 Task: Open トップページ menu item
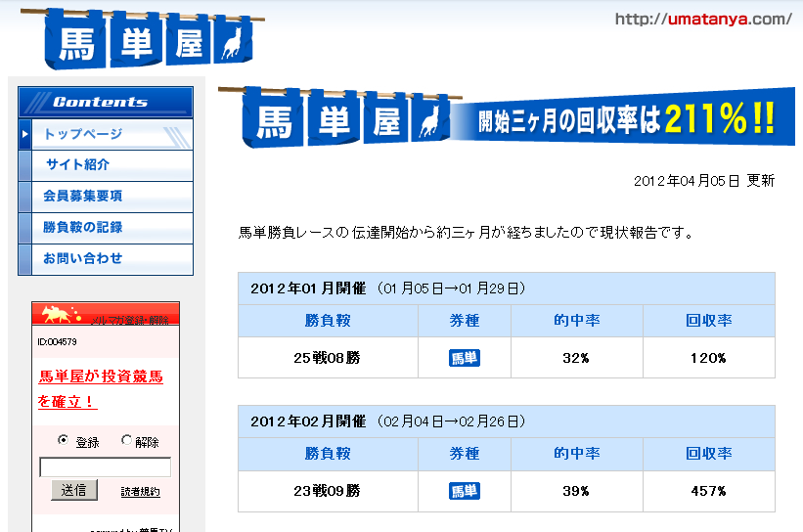coord(83,134)
